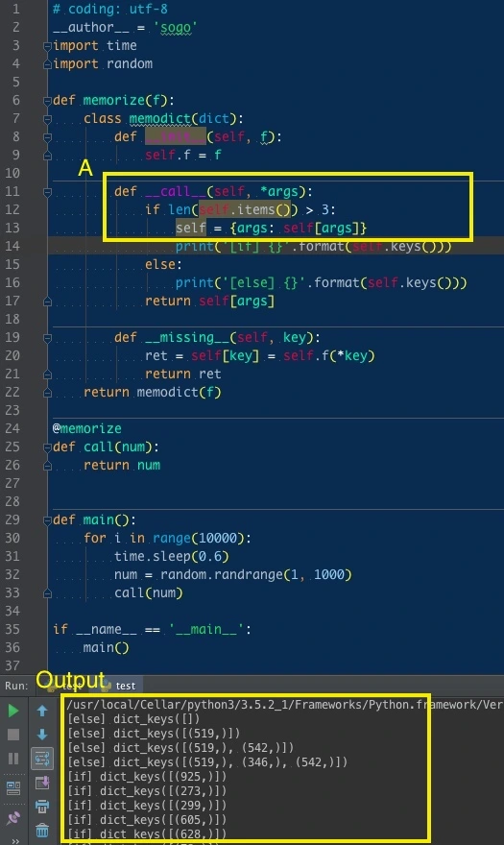Click the 'Run:' tool window label
504x845 pixels.
point(16,686)
